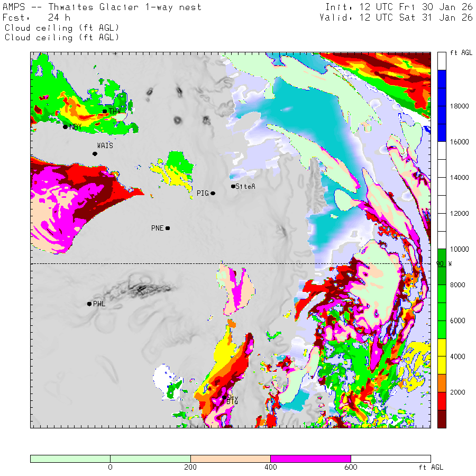
Task: Click the "ft AGL" label beside bottom legend
Action: tap(431, 467)
